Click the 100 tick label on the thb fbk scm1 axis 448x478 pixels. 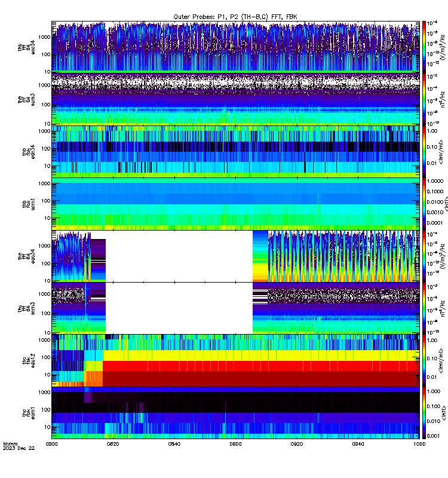point(46,201)
